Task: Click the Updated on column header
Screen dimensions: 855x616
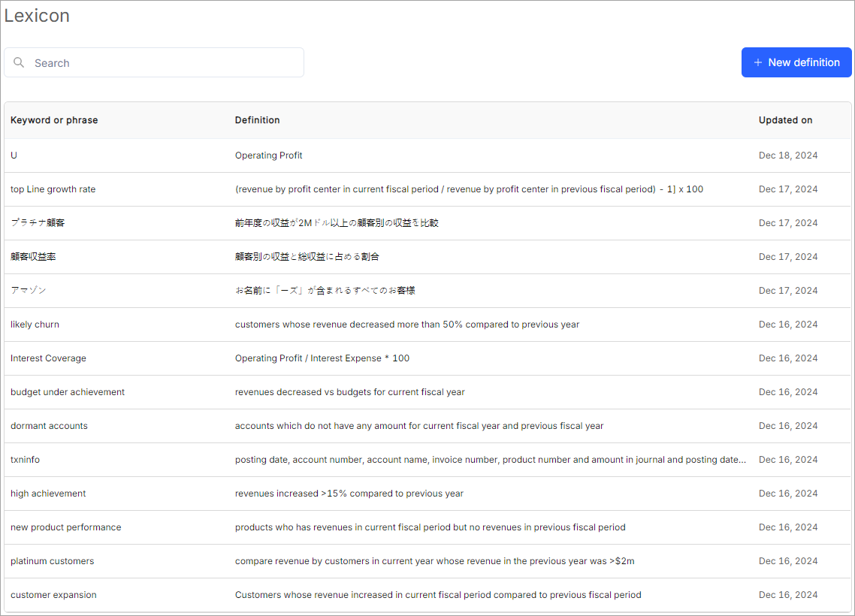Action: pos(785,120)
